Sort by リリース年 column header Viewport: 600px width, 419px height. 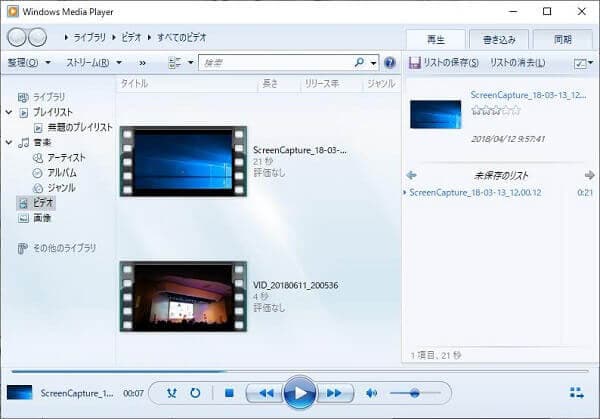pos(322,83)
